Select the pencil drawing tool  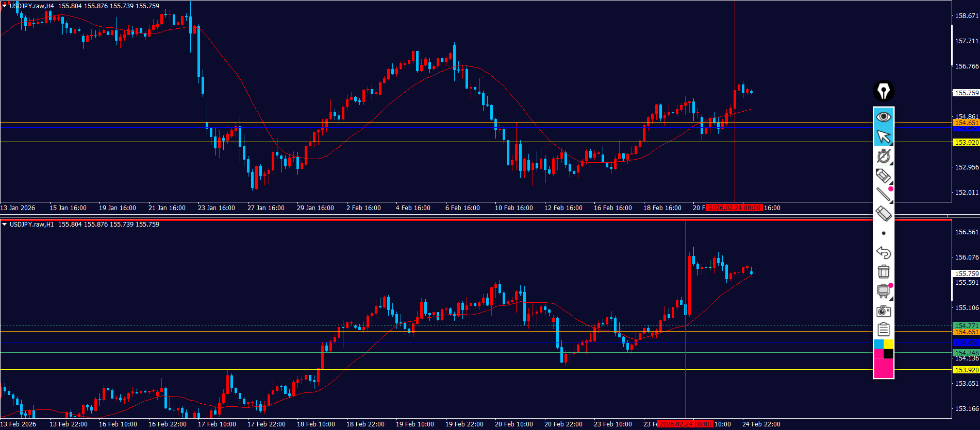click(x=883, y=176)
